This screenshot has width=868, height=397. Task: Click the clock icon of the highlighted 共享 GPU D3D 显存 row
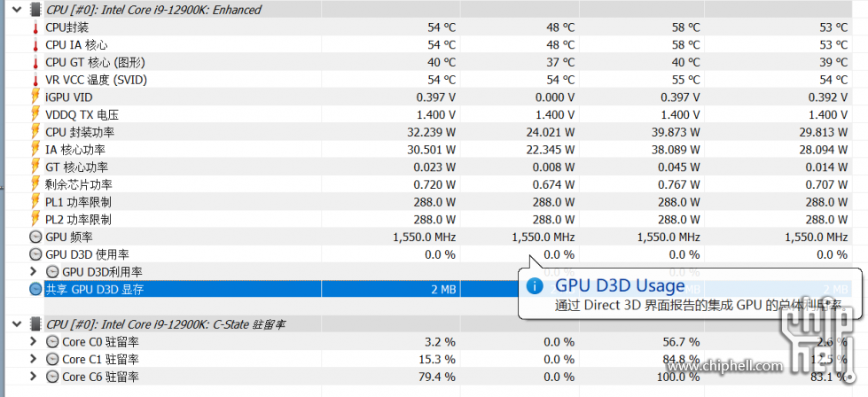[x=35, y=289]
